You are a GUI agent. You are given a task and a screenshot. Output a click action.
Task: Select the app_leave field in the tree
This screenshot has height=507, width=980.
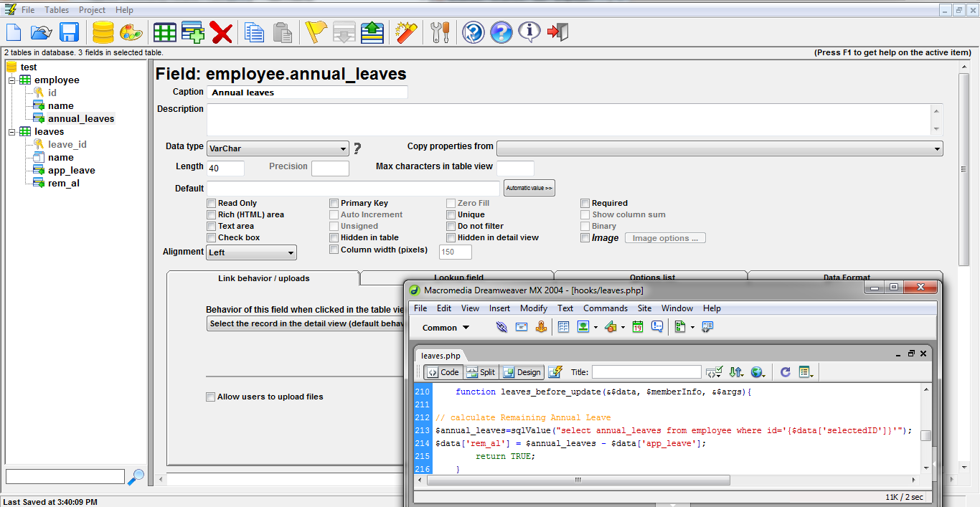71,171
